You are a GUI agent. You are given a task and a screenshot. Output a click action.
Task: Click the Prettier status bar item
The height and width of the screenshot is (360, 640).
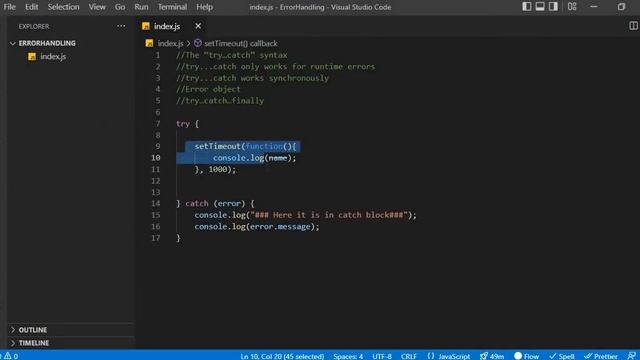[601, 356]
